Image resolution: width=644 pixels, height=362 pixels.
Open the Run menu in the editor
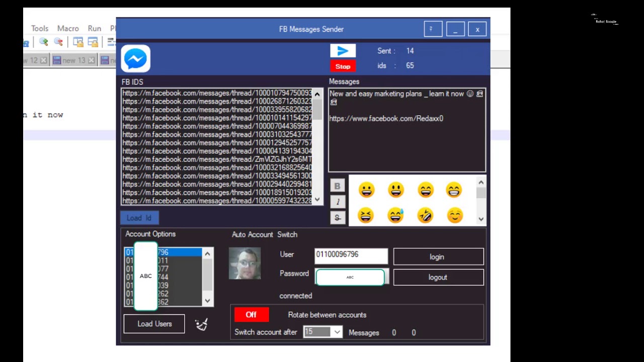[x=95, y=29]
